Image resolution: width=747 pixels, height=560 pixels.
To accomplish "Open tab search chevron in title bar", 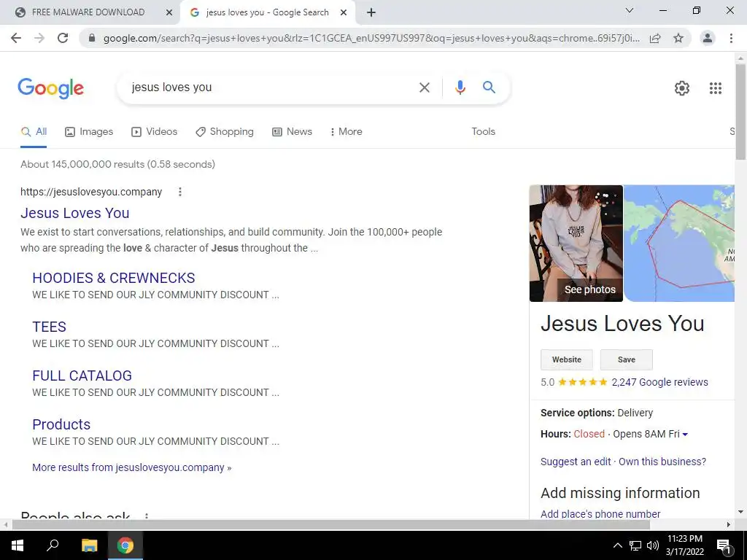I will tap(630, 10).
